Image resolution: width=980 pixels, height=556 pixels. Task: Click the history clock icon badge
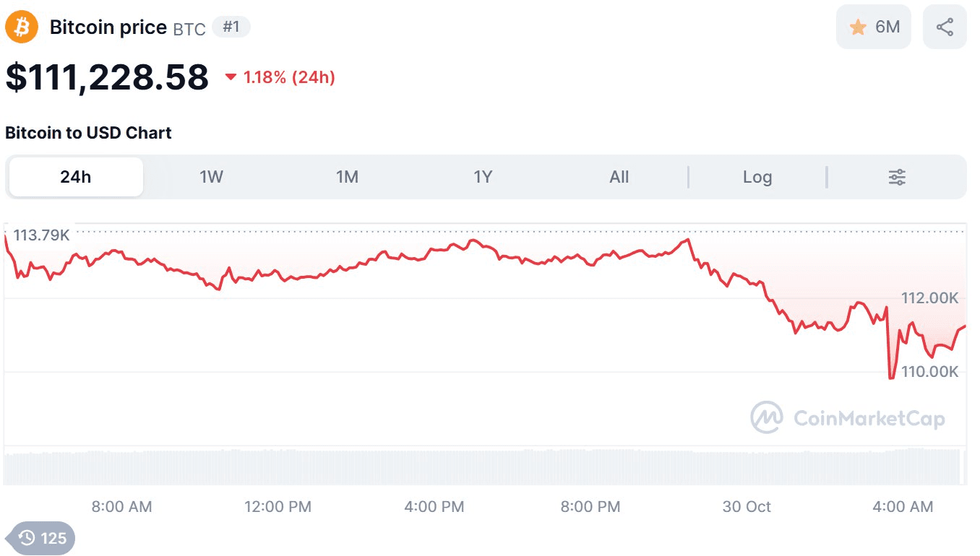27,538
